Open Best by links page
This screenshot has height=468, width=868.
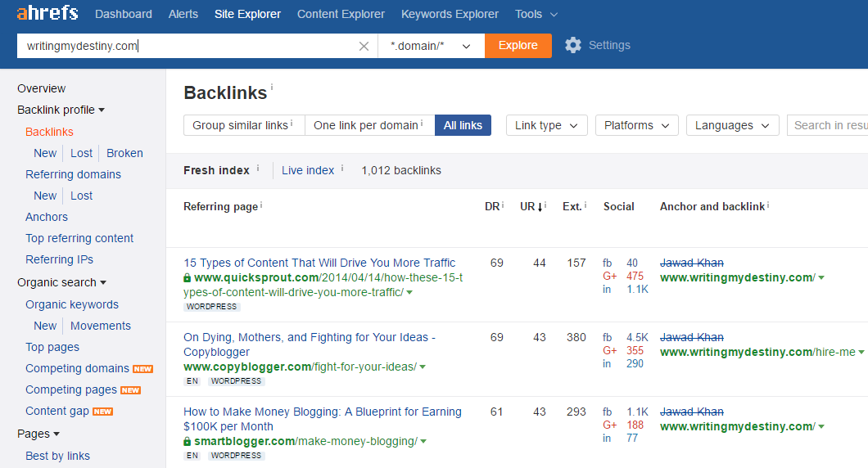coord(57,456)
